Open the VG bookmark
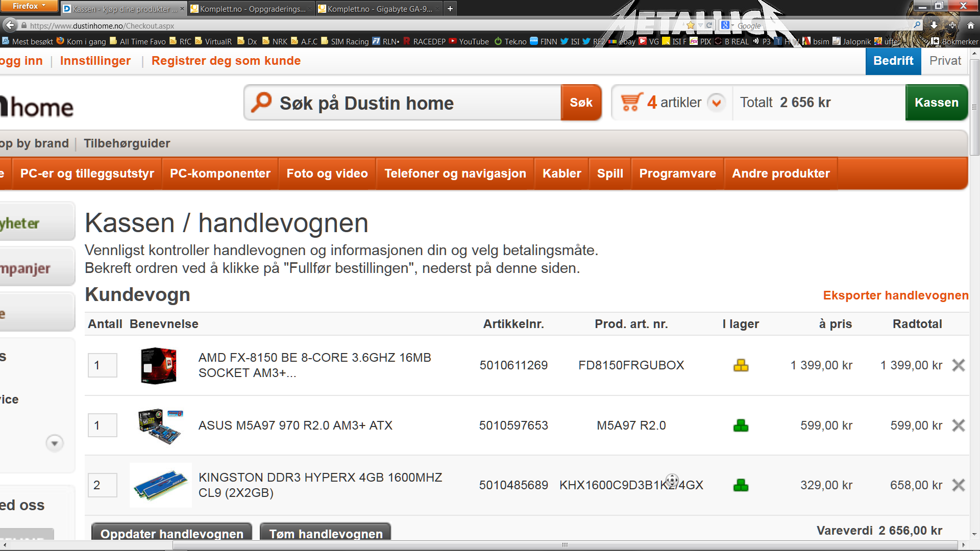This screenshot has height=551, width=980. (x=649, y=41)
